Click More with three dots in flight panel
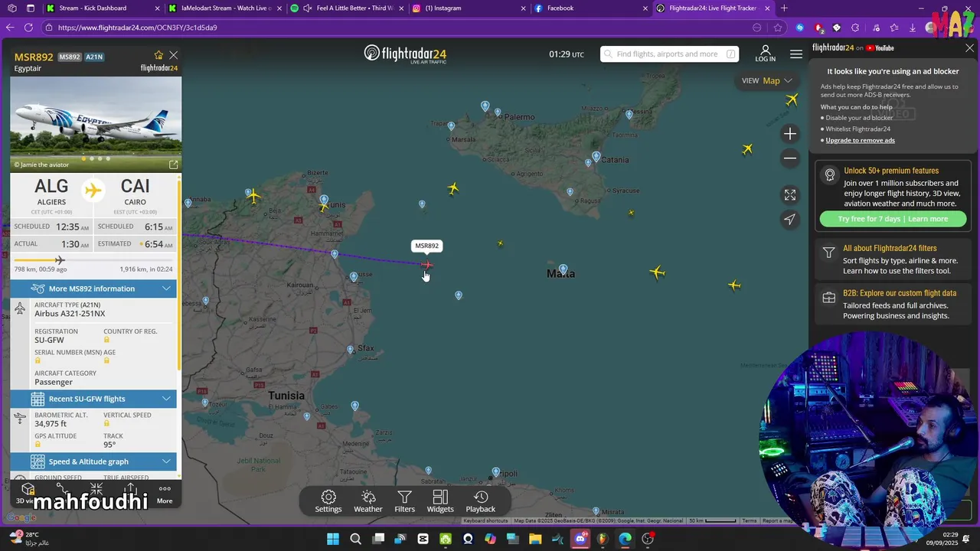The width and height of the screenshot is (980, 551). click(165, 494)
